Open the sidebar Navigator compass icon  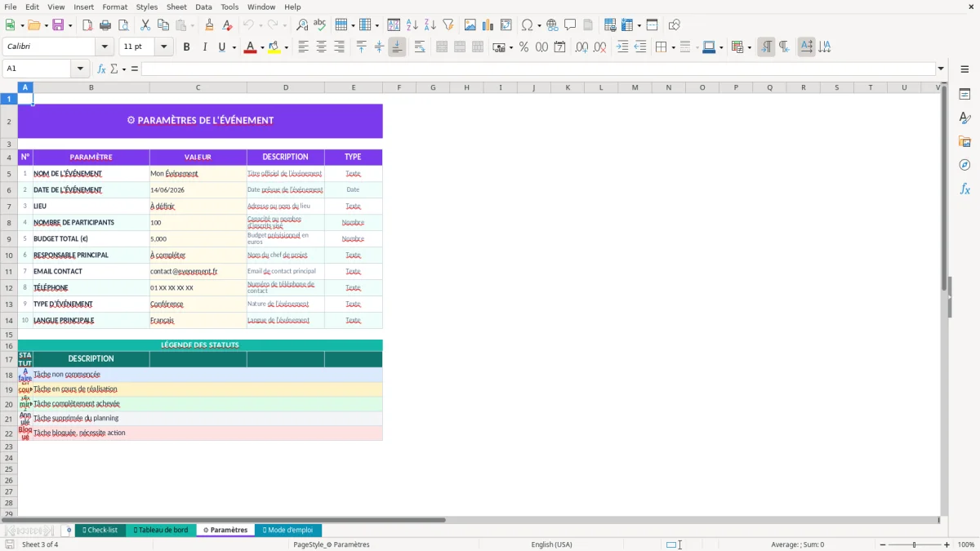tap(964, 165)
